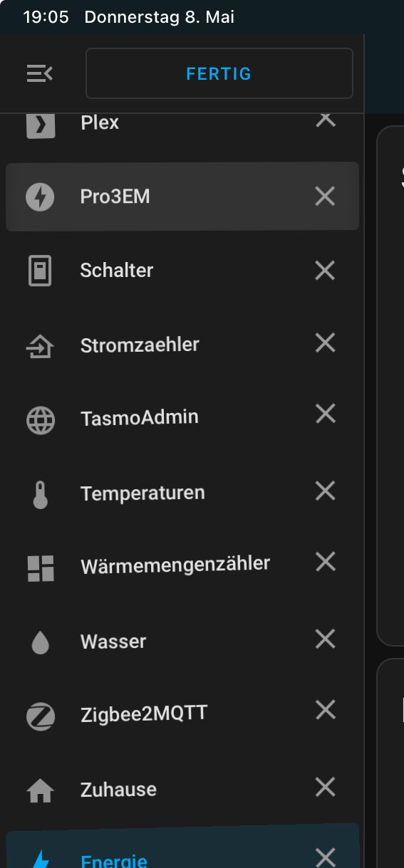Select the Wasser water drop icon
Viewport: 404px width, 868px height.
(41, 642)
